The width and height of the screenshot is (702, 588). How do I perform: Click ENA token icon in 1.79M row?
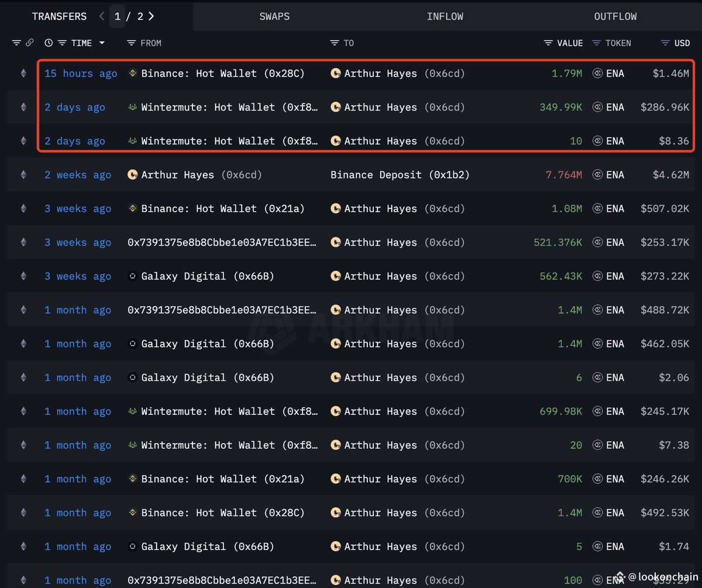(x=598, y=73)
